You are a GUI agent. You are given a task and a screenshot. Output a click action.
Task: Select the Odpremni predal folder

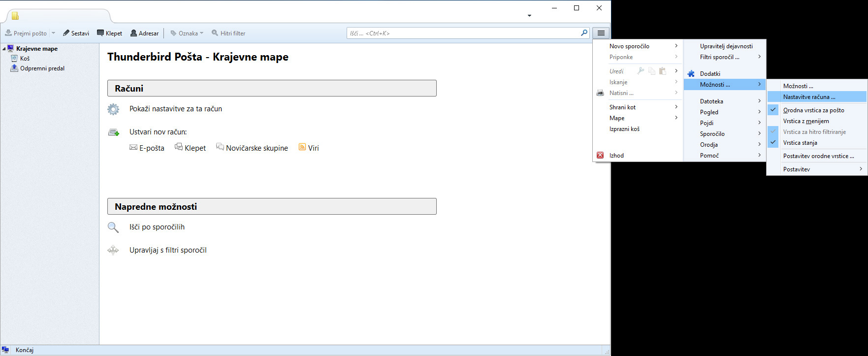(x=42, y=68)
